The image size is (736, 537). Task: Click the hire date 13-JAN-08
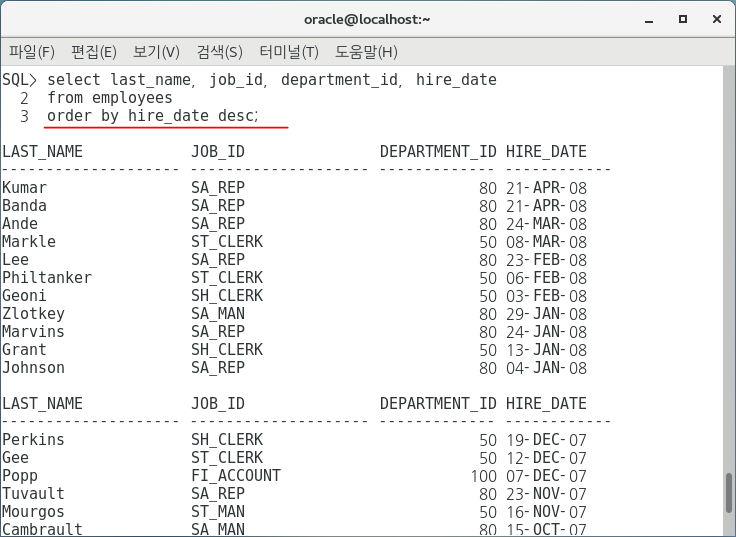[x=546, y=350]
